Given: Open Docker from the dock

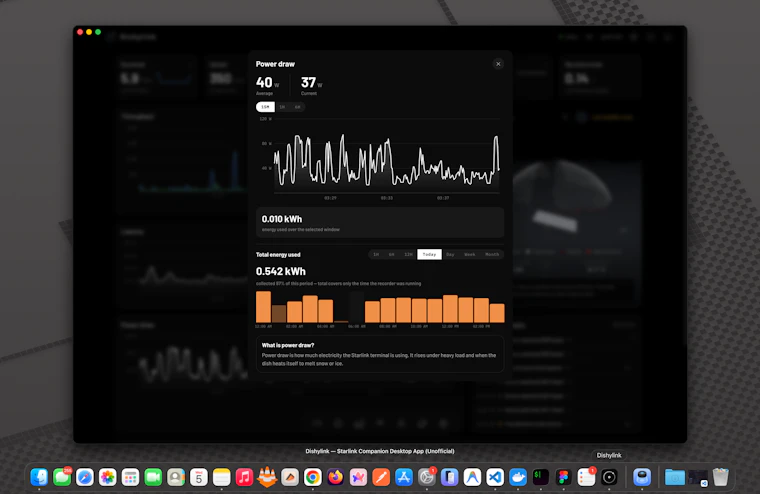Looking at the screenshot, I should tap(518, 478).
